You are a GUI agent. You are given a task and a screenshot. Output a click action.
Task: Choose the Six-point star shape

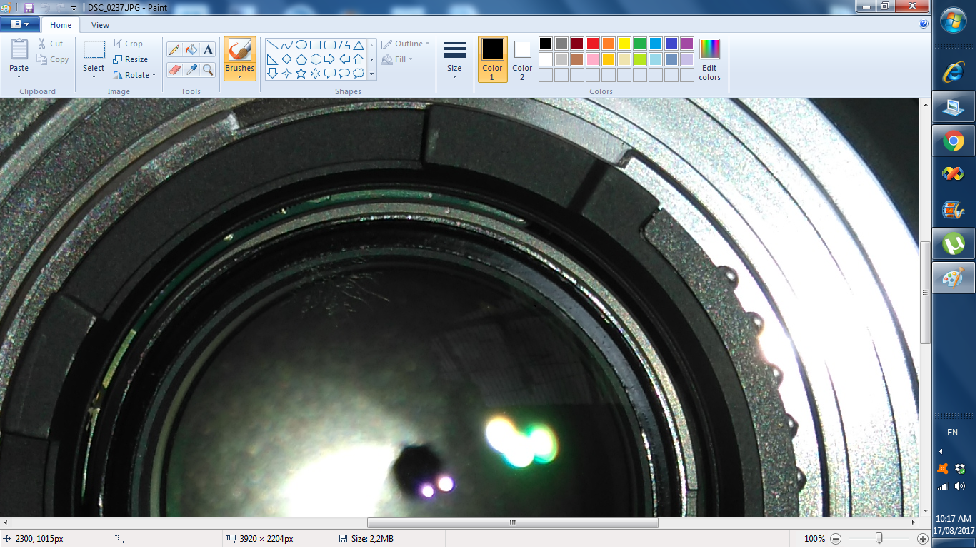pyautogui.click(x=315, y=73)
